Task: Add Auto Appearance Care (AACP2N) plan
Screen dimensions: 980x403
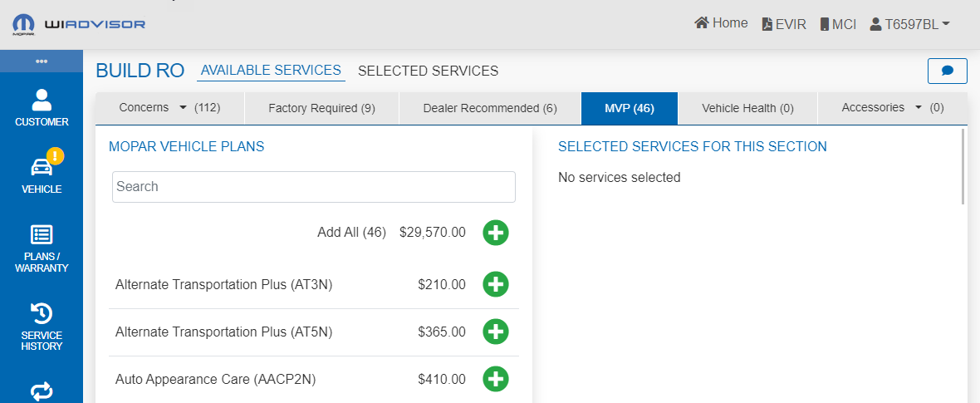Action: tap(496, 379)
